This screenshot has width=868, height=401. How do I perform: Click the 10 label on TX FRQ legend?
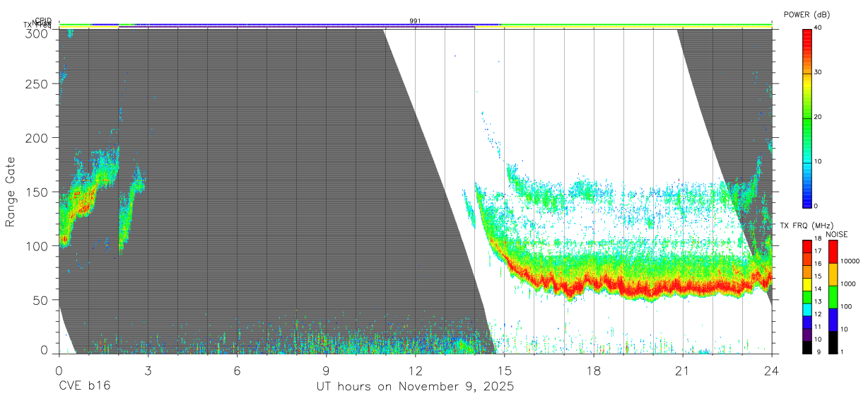818,339
